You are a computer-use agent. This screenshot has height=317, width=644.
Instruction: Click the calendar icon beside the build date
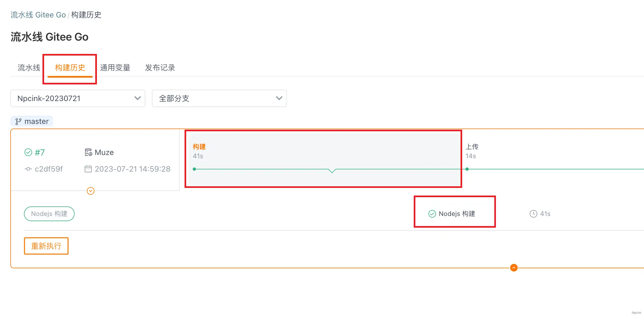tap(88, 169)
